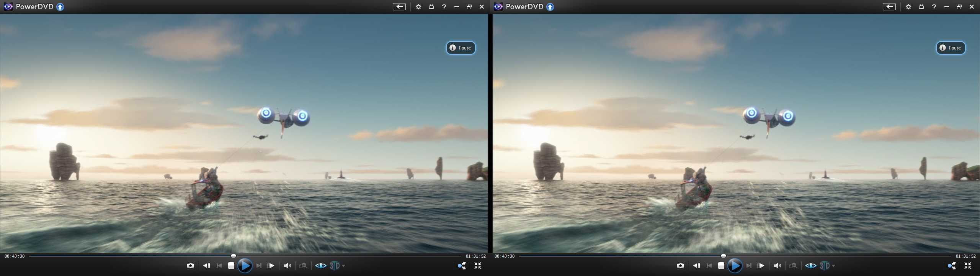
Task: Switch to TV mode in left window
Action: (x=431, y=7)
